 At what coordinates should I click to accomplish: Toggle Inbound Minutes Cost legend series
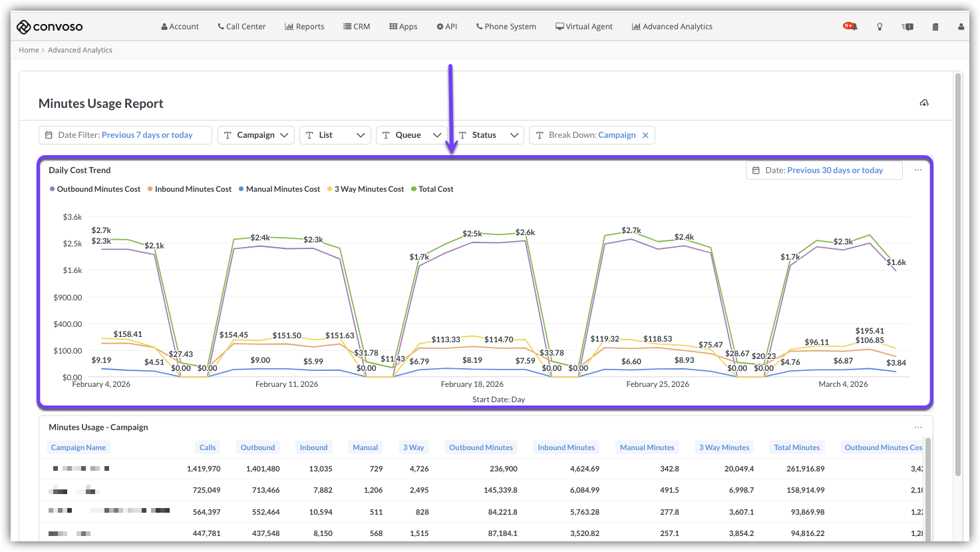click(190, 189)
